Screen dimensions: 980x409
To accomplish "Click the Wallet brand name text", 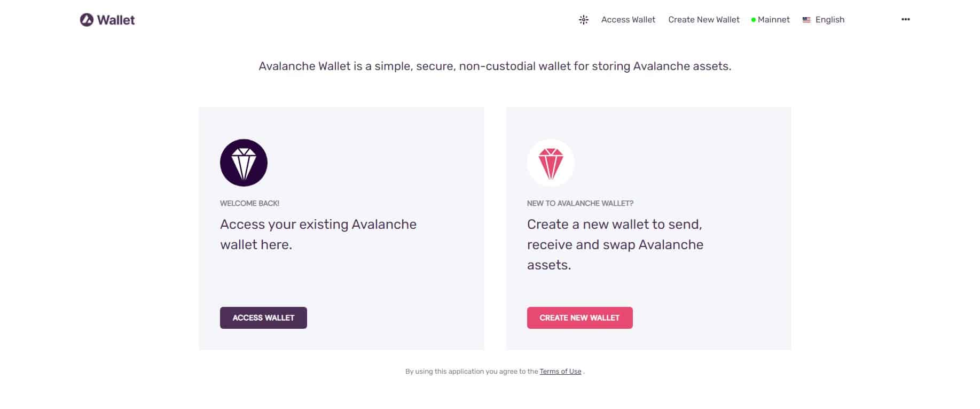I will tap(116, 20).
